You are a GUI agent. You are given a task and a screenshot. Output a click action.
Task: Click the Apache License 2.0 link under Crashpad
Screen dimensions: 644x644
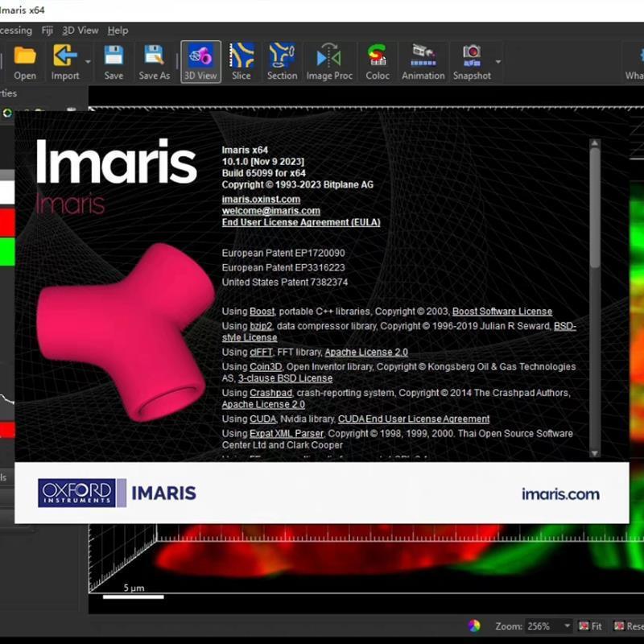point(263,404)
